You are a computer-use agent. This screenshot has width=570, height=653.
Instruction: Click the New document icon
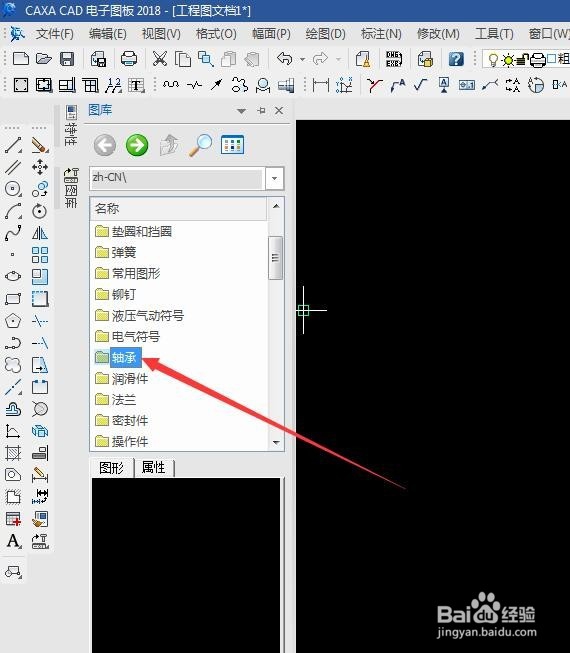20,59
